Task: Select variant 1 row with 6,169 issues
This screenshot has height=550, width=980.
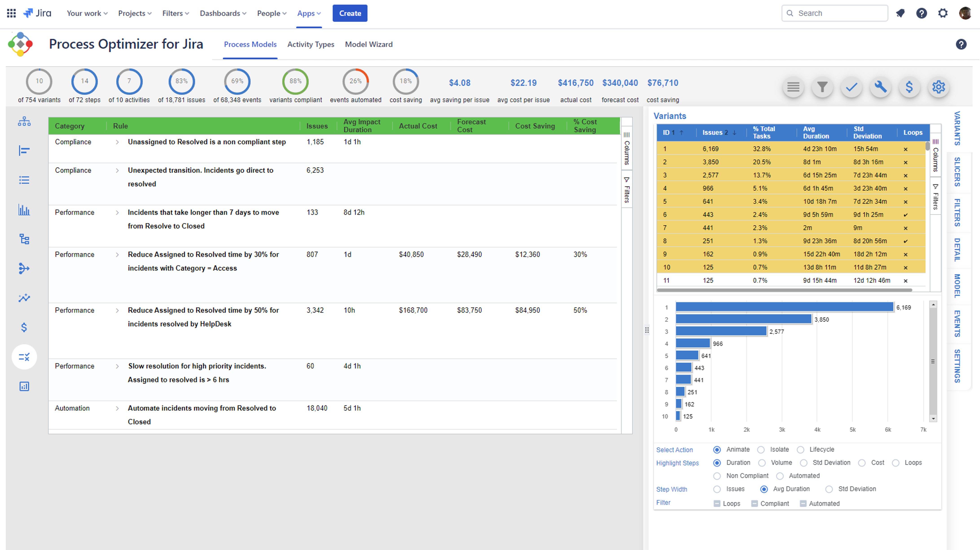Action: [791, 149]
